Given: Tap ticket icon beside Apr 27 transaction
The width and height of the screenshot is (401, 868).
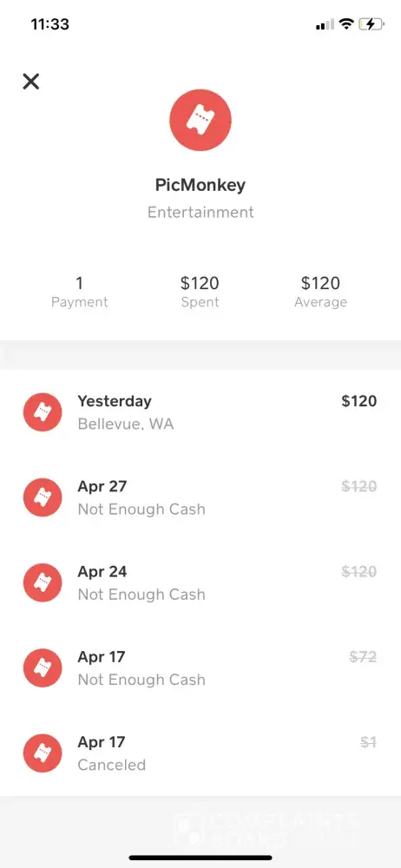Looking at the screenshot, I should (x=43, y=497).
